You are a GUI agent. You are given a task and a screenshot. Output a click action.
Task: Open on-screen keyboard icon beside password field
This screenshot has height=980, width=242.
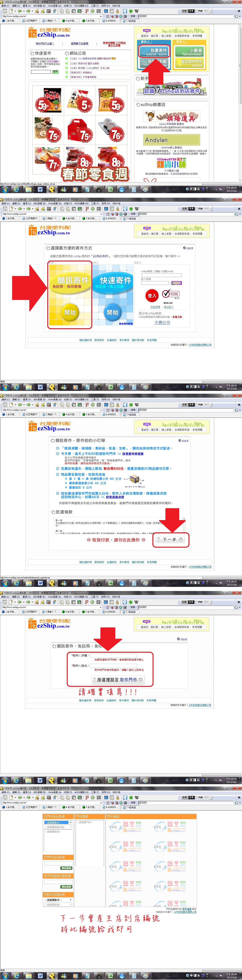176,283
